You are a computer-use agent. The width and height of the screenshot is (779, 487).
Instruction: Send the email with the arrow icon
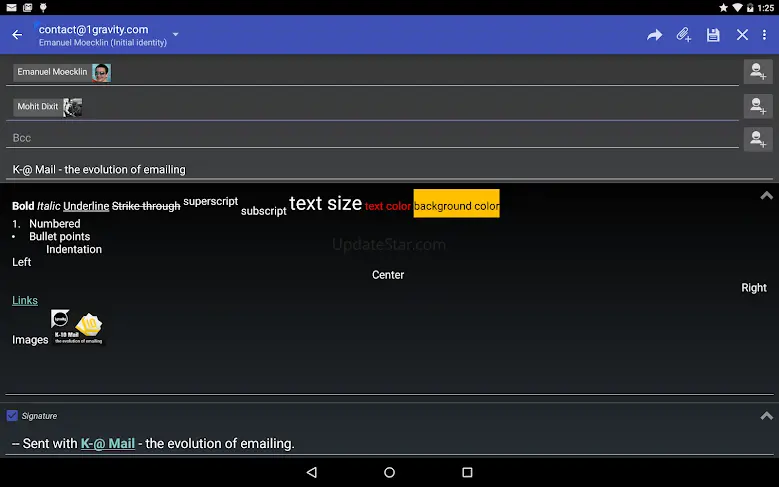654,35
